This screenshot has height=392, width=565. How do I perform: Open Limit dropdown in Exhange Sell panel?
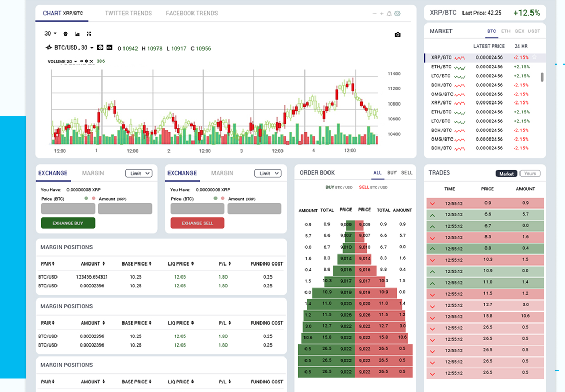268,174
